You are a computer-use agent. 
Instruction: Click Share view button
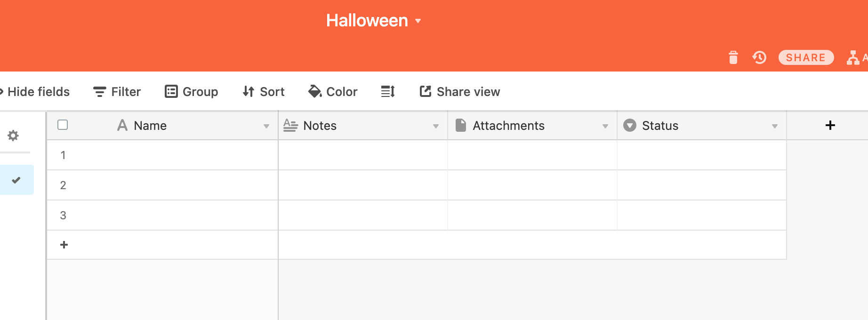[x=460, y=92]
